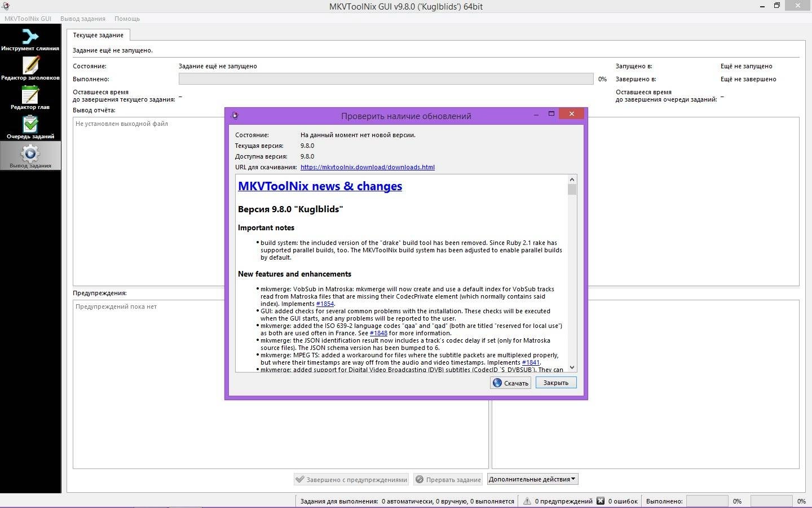Open the mkvtoolnix.download URL link
The width and height of the screenshot is (812, 508).
click(x=368, y=167)
